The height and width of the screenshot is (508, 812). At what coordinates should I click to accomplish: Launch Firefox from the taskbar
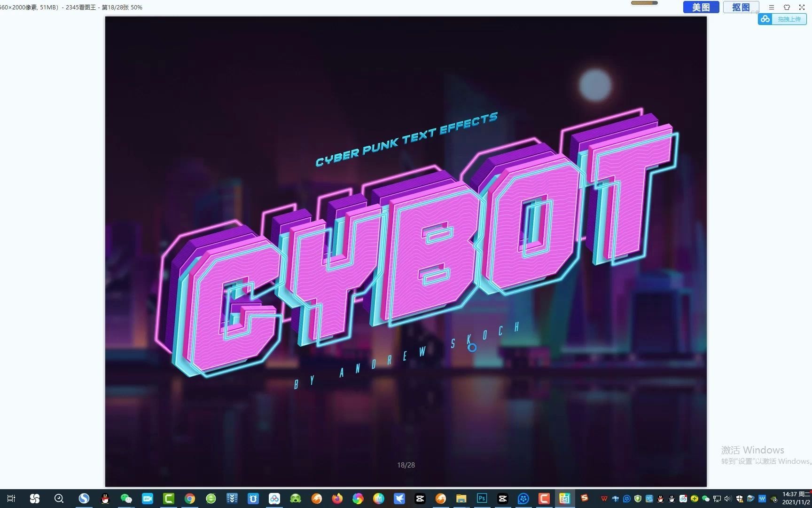(337, 499)
